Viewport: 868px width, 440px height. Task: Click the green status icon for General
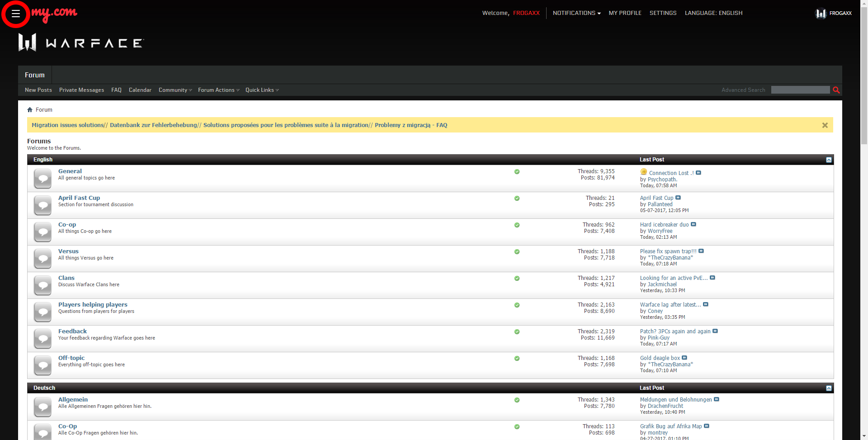[x=517, y=172]
